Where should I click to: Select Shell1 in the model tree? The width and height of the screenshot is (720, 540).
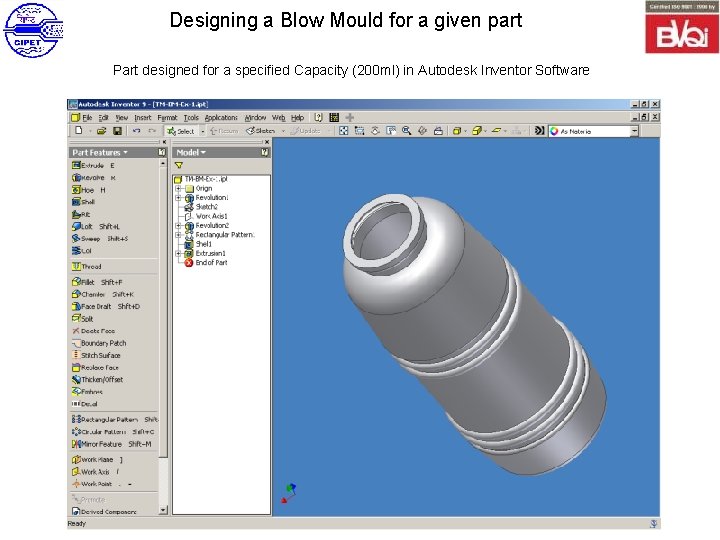tap(198, 244)
